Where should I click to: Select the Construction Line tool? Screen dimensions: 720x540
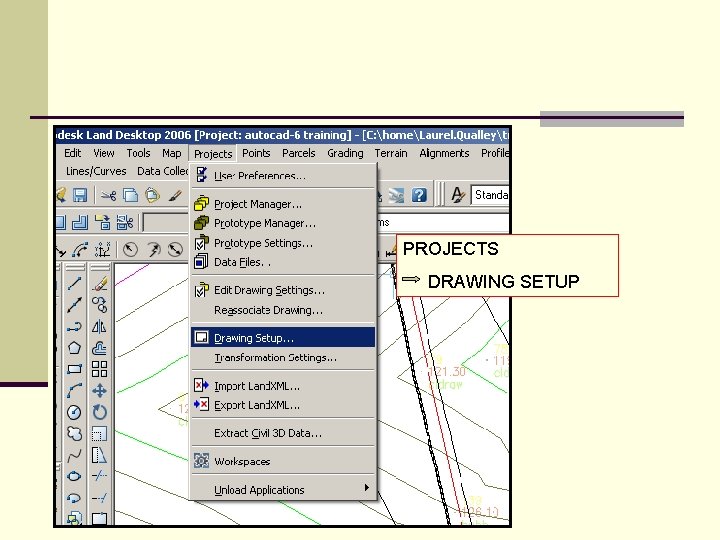[x=74, y=305]
